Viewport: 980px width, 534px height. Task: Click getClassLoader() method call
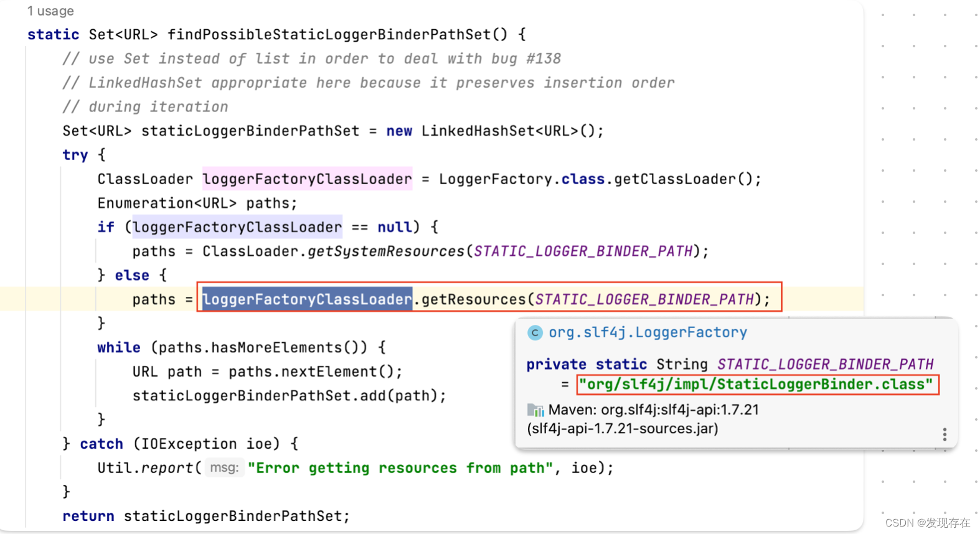[684, 179]
